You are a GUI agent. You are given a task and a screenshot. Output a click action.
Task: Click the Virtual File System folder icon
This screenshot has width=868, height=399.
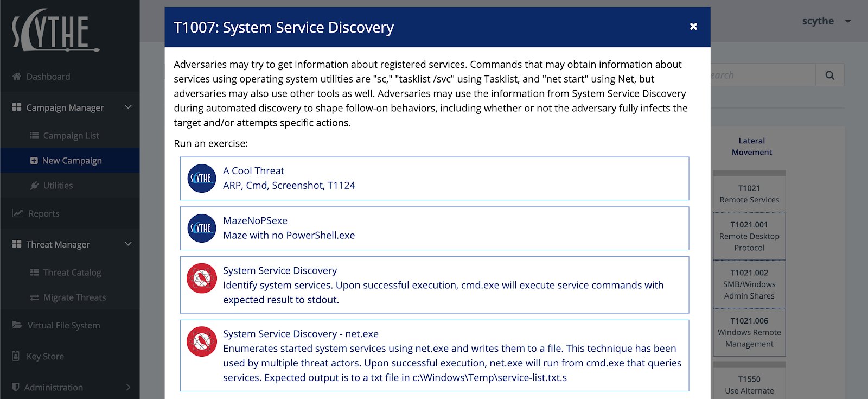click(17, 325)
